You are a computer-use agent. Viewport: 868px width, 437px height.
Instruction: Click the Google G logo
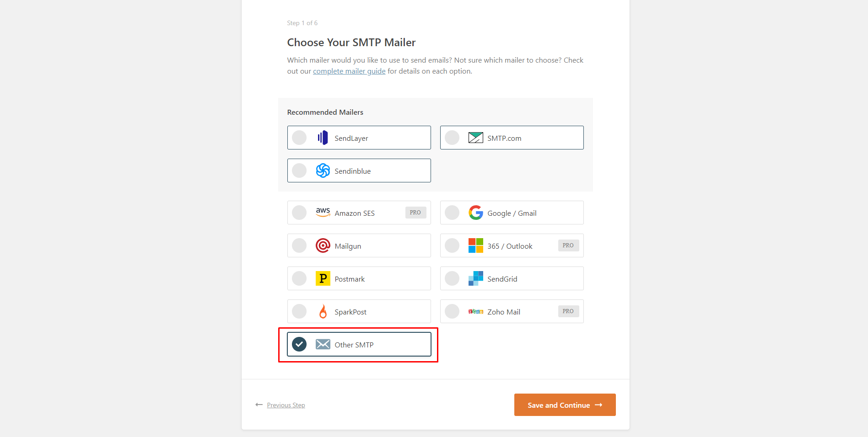point(476,213)
